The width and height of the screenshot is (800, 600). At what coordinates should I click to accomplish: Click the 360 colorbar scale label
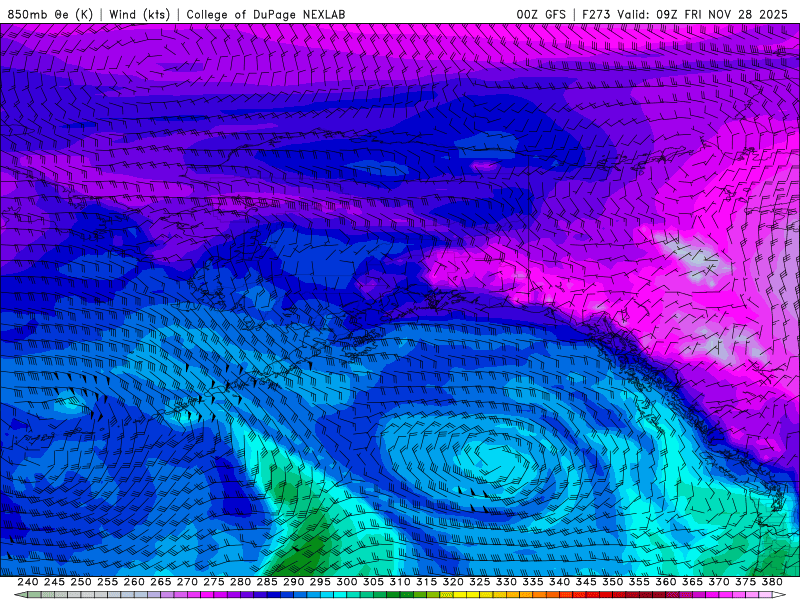(666, 582)
